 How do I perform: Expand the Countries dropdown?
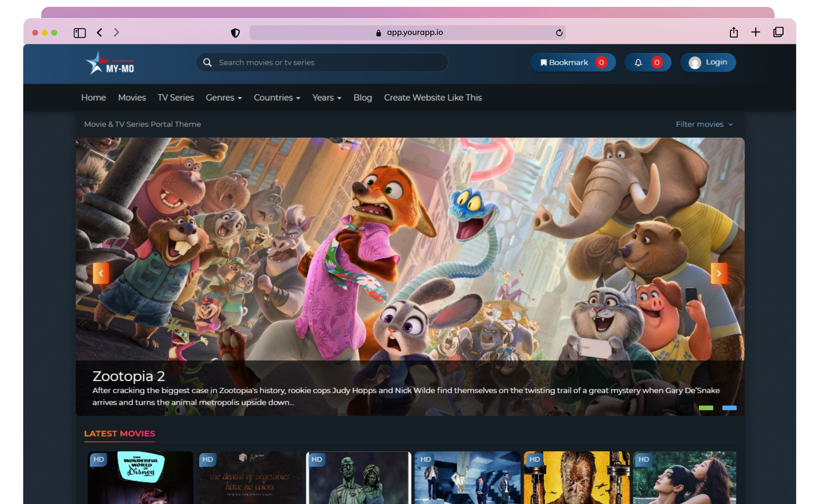click(x=277, y=97)
